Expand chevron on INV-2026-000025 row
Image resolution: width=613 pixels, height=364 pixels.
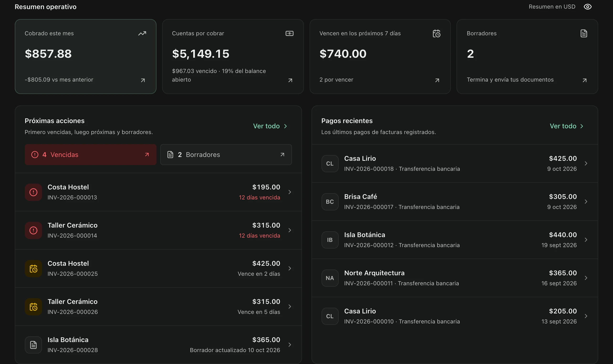coord(290,268)
